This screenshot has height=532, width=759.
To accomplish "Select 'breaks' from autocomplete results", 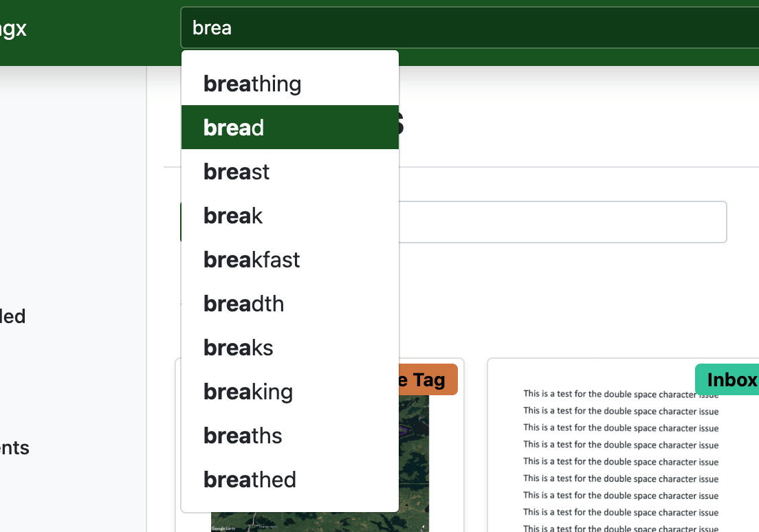I will [x=289, y=348].
